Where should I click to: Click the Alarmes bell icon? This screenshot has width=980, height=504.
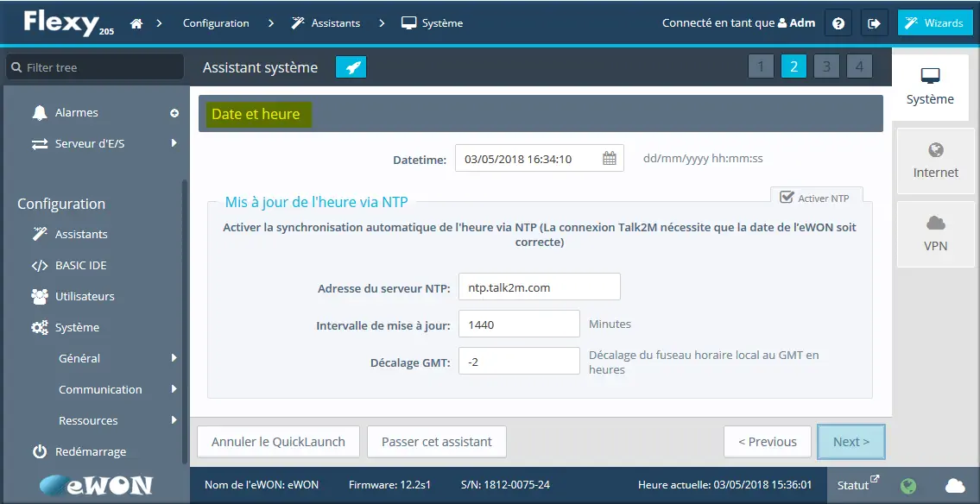coord(40,113)
